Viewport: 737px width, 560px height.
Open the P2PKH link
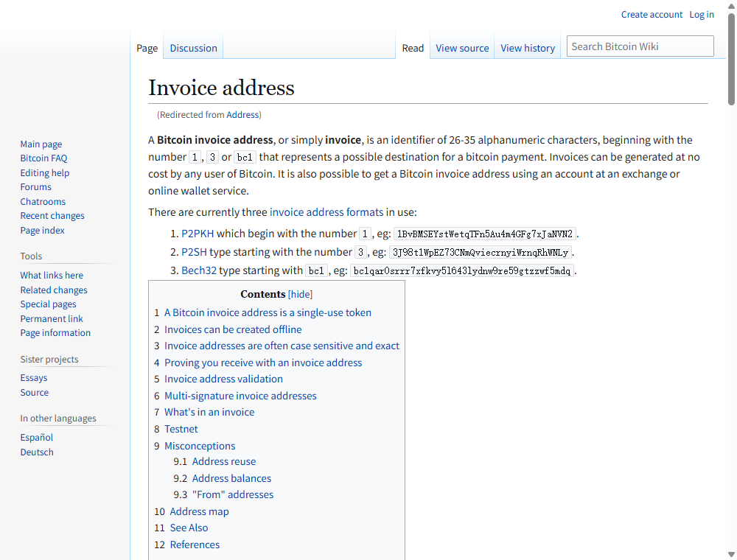pos(198,234)
